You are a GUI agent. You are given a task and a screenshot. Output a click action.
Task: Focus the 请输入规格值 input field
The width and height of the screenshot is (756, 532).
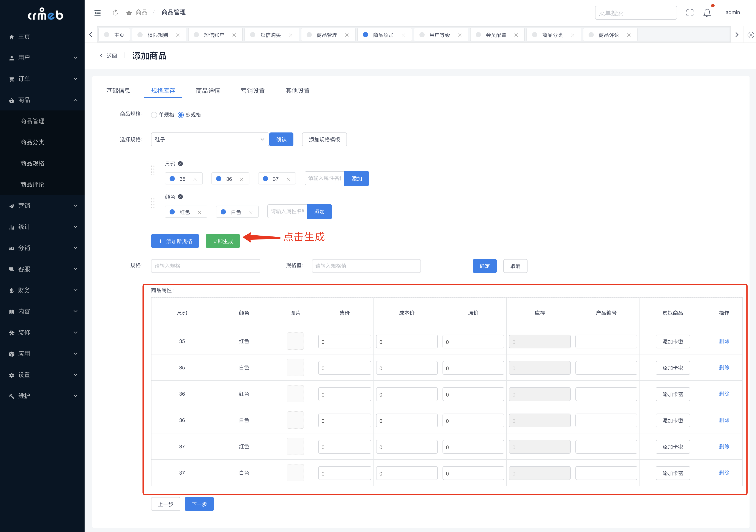(x=367, y=266)
